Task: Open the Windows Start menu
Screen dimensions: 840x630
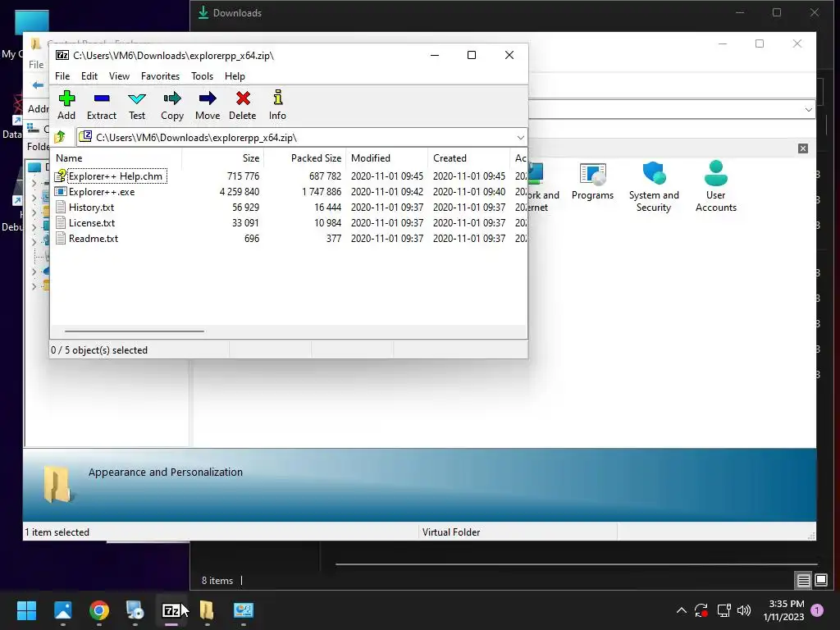Action: tap(26, 610)
